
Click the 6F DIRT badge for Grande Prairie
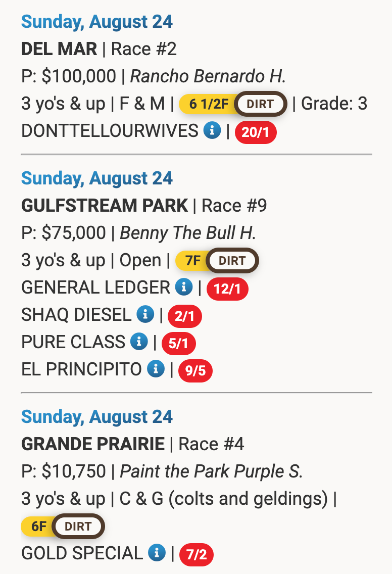pyautogui.click(x=78, y=527)
